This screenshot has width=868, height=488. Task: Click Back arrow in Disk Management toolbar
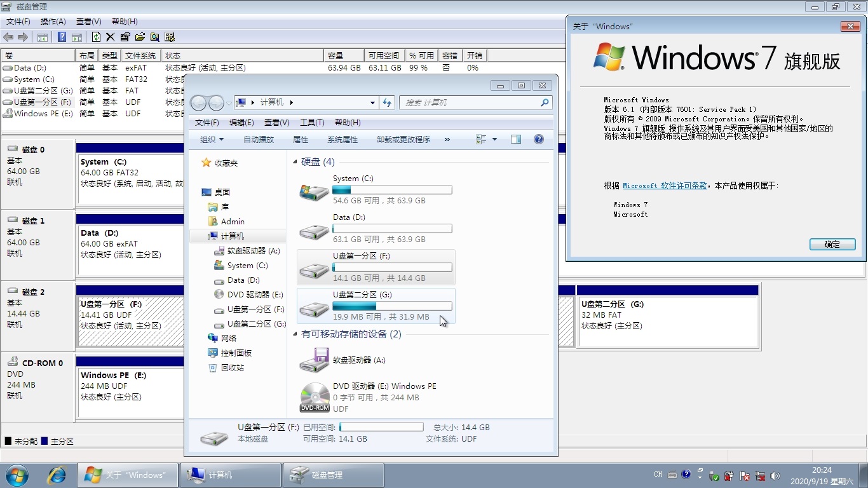pyautogui.click(x=8, y=37)
